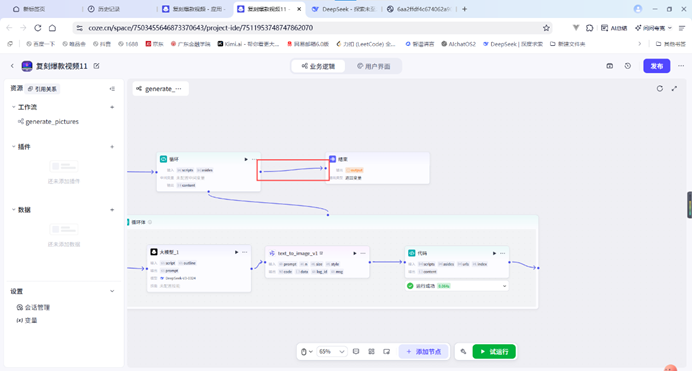Viewport: 692px width, 371px height.
Task: Click the green 试运行 button
Action: (x=494, y=352)
